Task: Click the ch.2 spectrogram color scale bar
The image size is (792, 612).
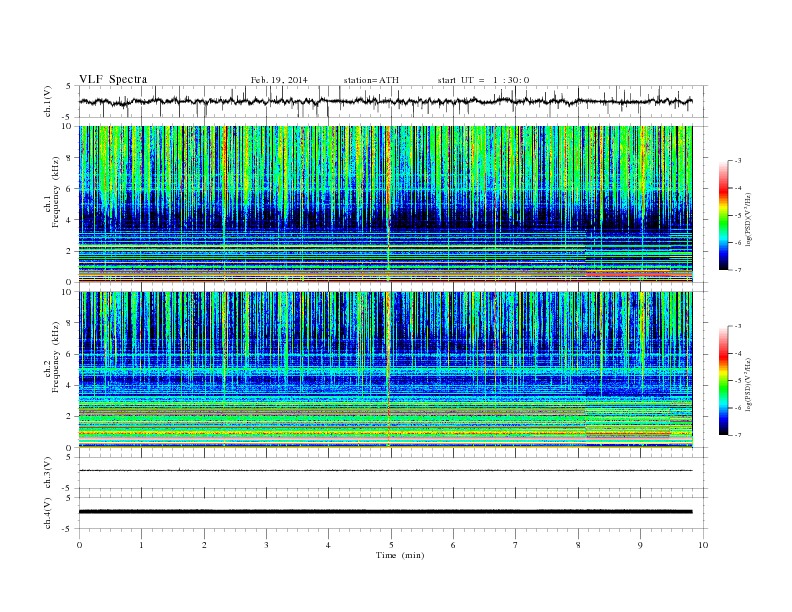Action: click(x=723, y=381)
